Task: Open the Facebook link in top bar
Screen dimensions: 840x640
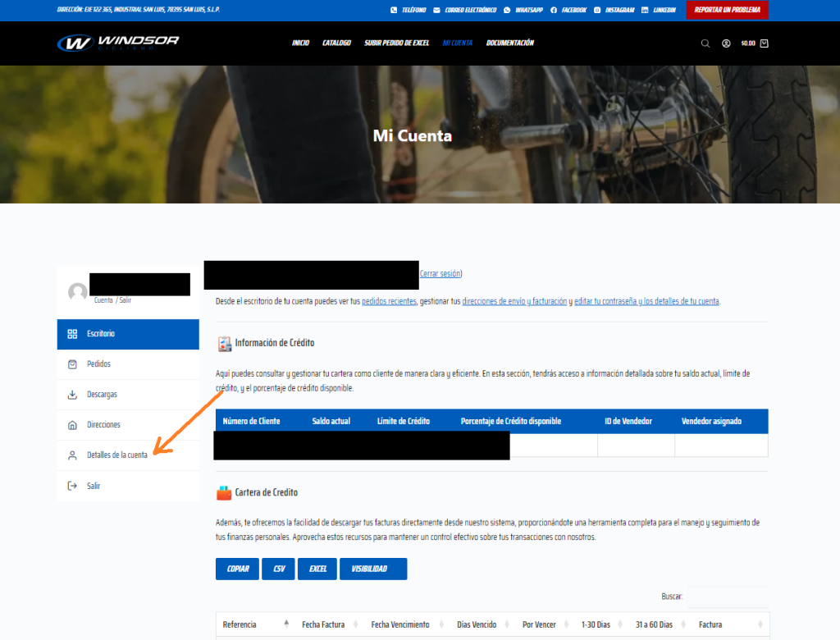Action: 568,10
